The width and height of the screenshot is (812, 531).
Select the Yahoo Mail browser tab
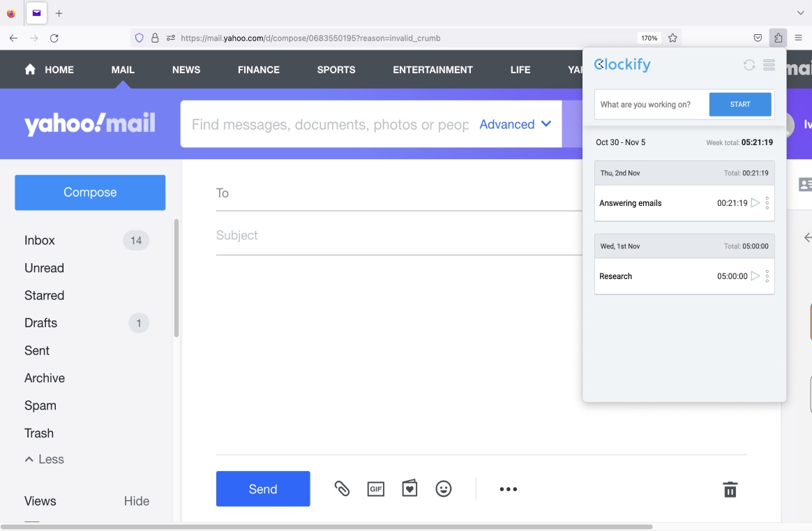(36, 13)
